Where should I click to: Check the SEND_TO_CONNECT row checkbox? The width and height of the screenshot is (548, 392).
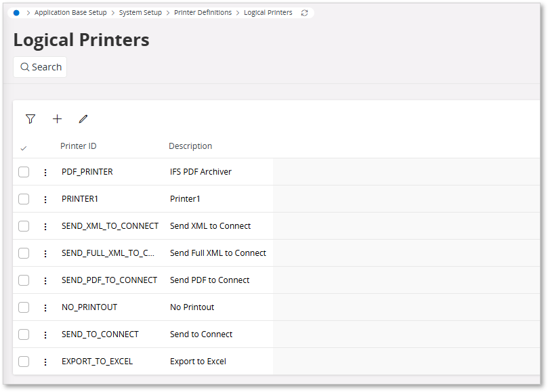[x=24, y=334]
